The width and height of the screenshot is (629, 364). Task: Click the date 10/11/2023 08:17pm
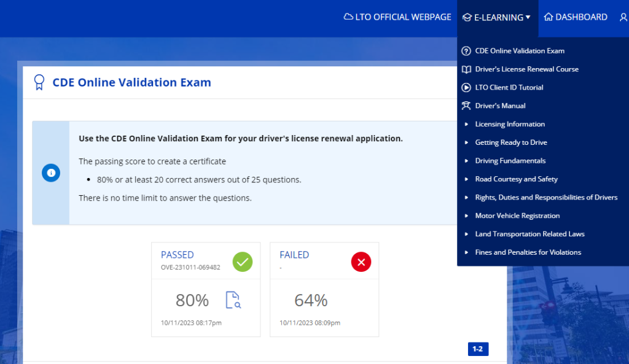pyautogui.click(x=191, y=323)
